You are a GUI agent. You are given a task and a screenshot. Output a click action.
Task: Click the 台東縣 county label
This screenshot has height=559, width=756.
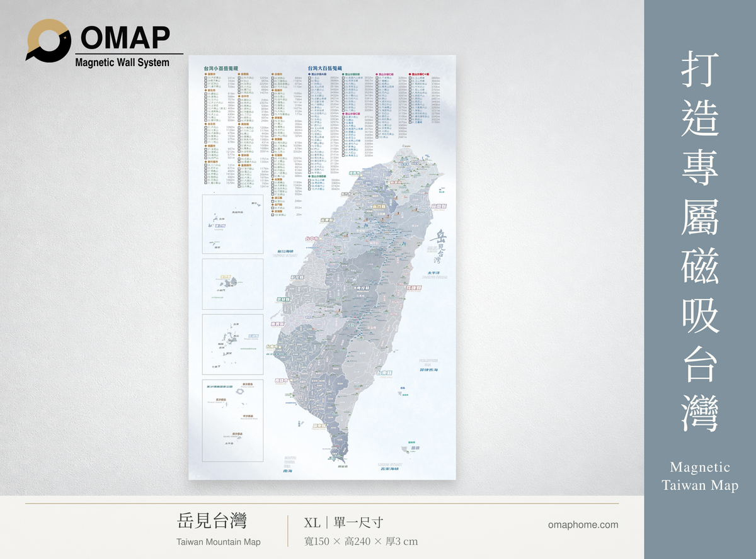[384, 373]
